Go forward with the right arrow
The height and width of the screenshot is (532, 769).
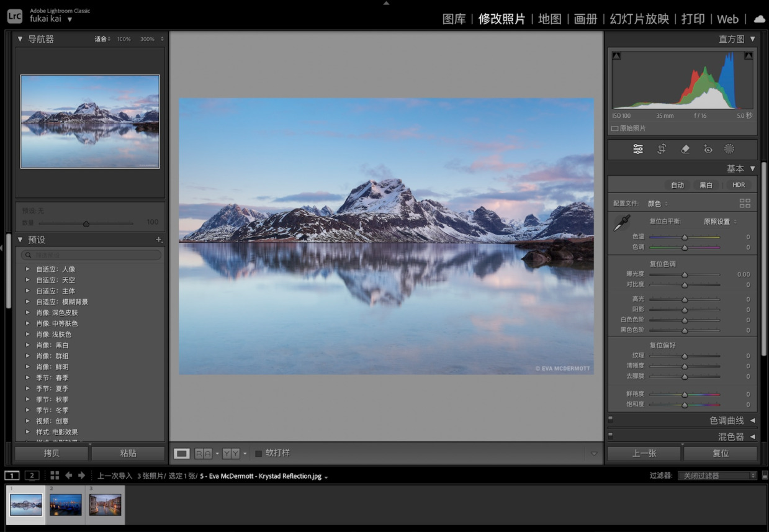coord(81,476)
